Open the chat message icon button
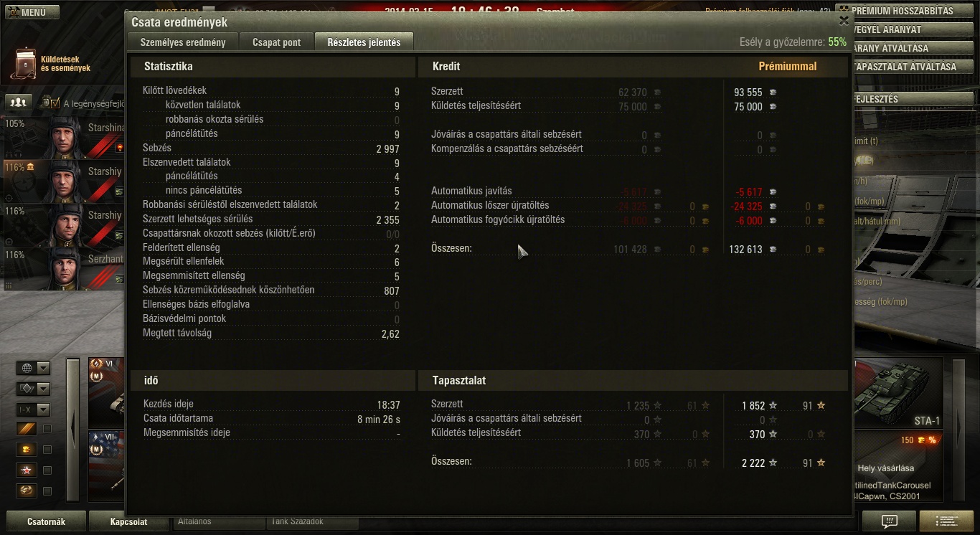Viewport: 980px width, 535px height. tap(889, 521)
